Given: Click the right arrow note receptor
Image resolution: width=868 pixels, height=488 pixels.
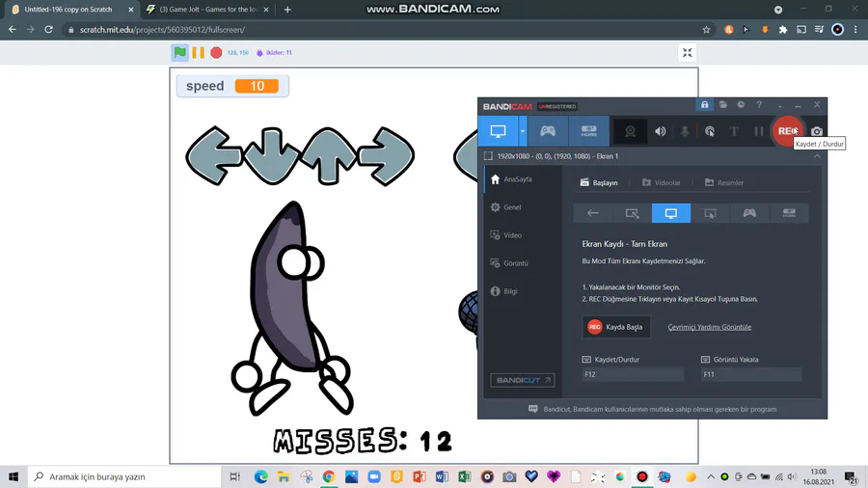Looking at the screenshot, I should [386, 155].
